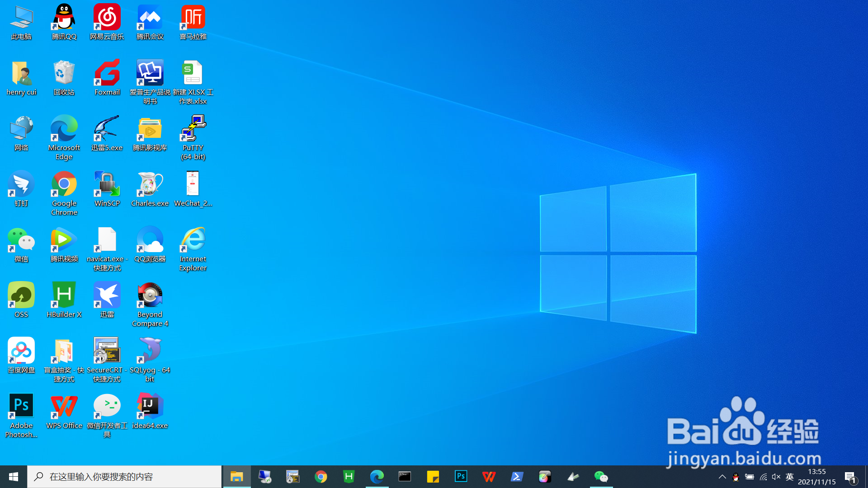Select the Microsoft Edge desktop shortcut

coord(64,138)
